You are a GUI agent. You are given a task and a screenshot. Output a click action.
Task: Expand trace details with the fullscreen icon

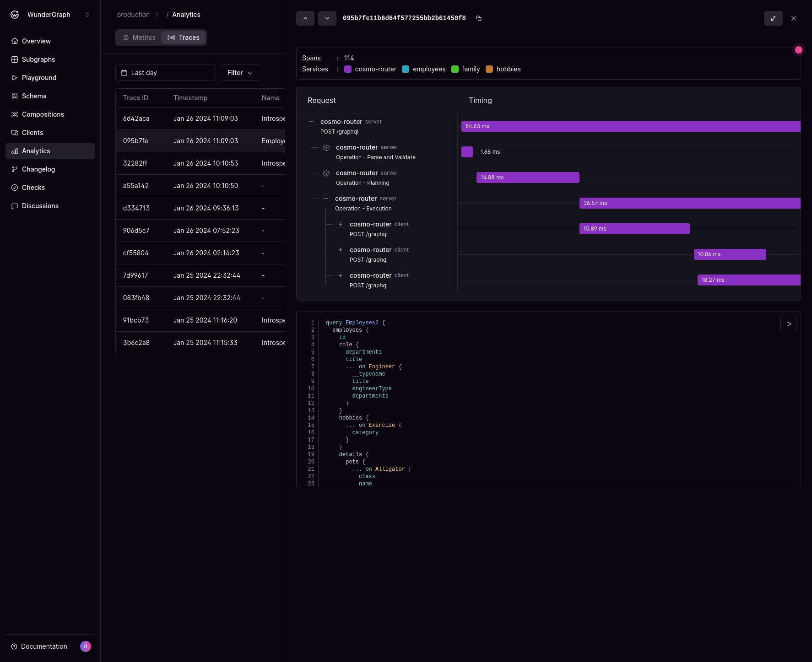(773, 18)
